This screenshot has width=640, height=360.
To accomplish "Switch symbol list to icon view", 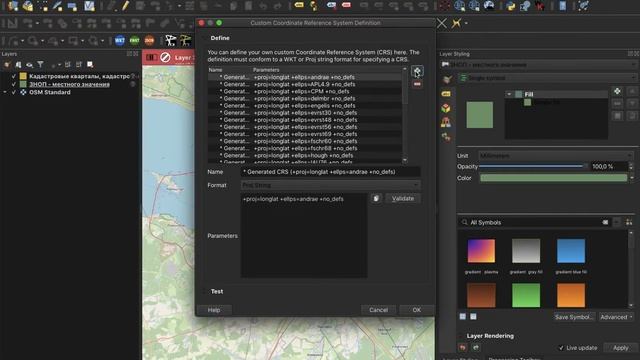I will pos(462,316).
